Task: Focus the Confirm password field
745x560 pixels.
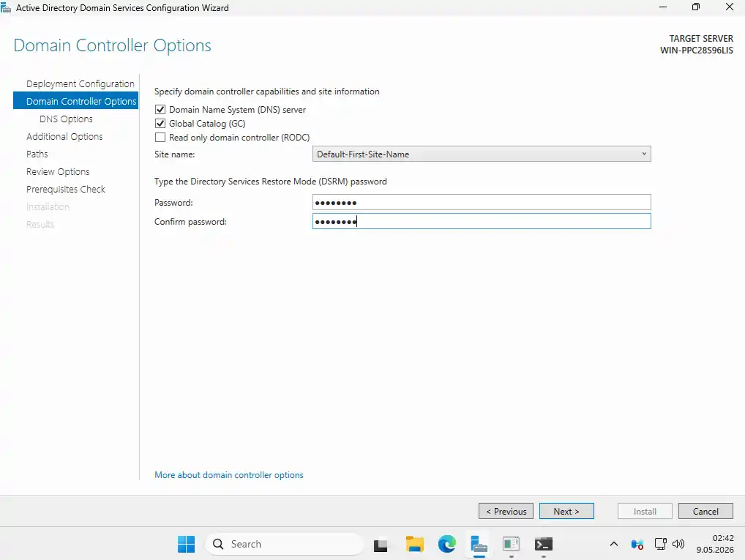Action: [x=482, y=221]
